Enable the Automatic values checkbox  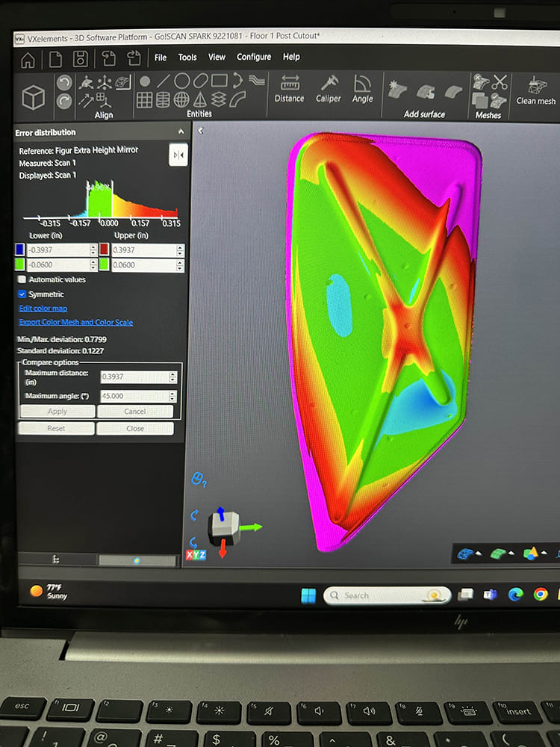coord(22,279)
